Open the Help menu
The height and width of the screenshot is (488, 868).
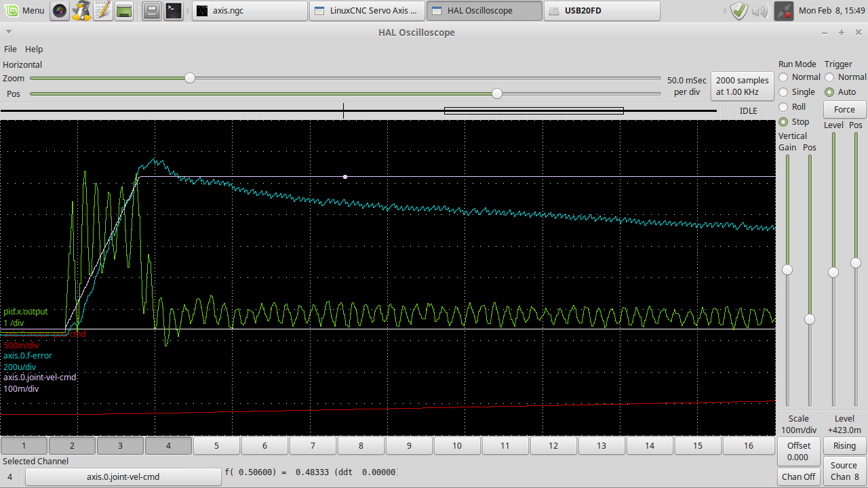click(34, 49)
